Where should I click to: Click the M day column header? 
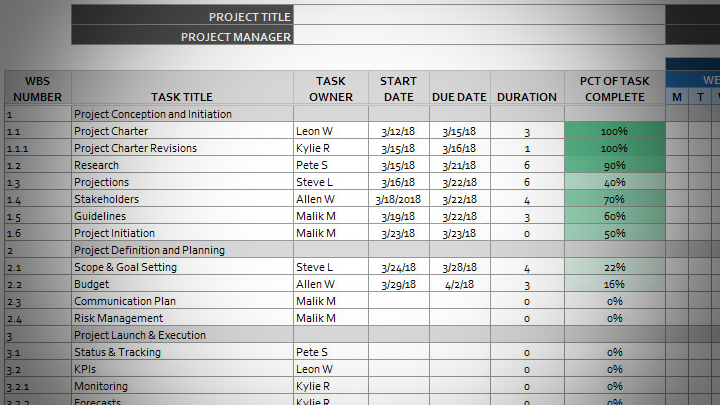coord(677,97)
